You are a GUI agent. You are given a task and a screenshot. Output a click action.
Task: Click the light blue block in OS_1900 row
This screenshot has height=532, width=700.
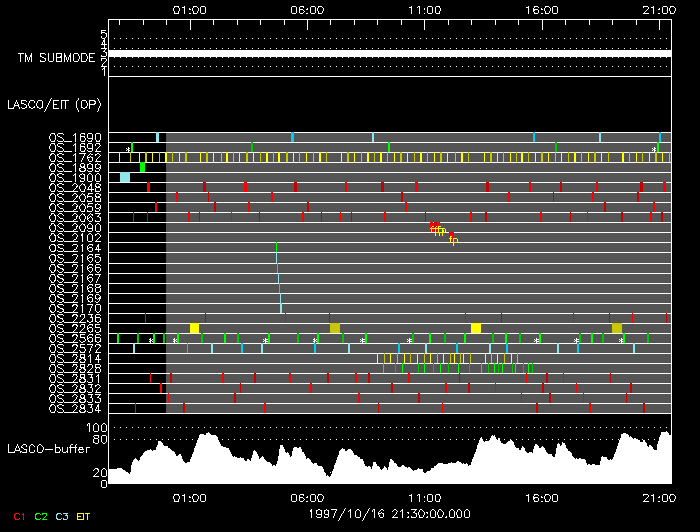[125, 177]
